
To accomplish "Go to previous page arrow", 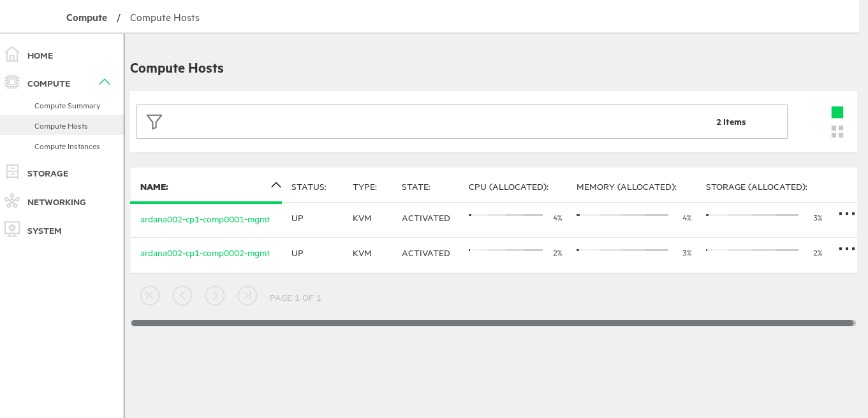I will [x=182, y=296].
